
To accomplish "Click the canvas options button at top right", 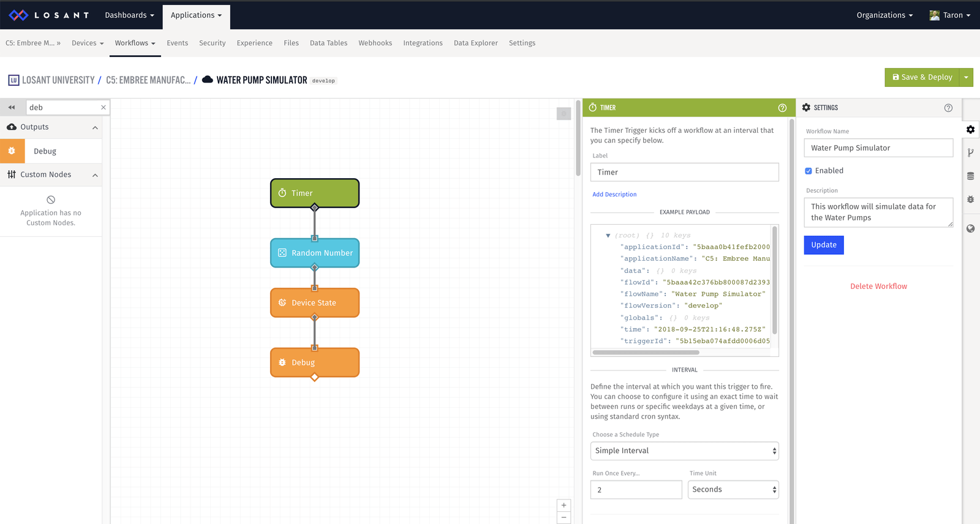I will 563,113.
